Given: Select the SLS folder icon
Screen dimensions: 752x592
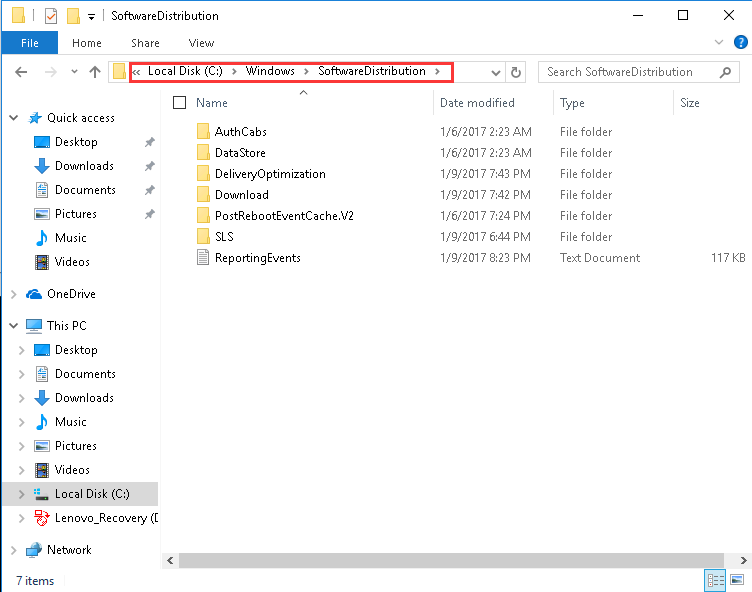Looking at the screenshot, I should [x=203, y=237].
